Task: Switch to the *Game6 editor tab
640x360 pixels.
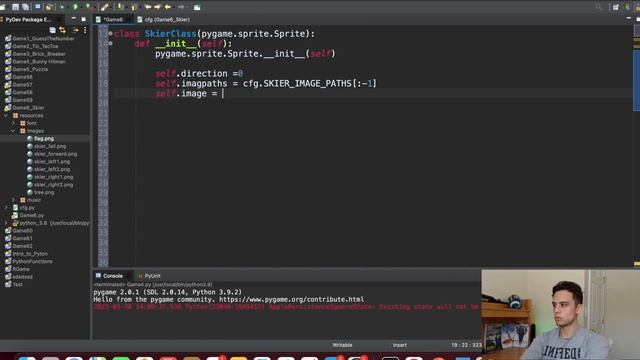Action: (112, 19)
